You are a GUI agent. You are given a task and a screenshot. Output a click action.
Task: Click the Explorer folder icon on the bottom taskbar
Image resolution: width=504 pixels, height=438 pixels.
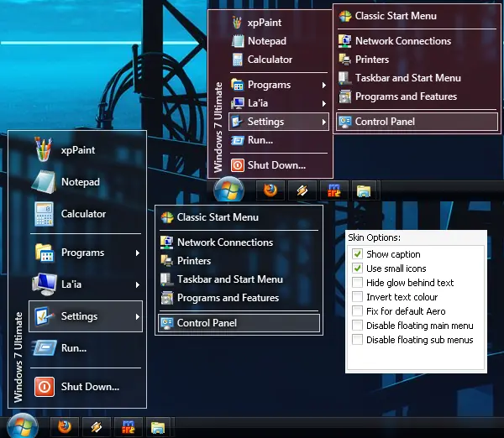pos(158,428)
